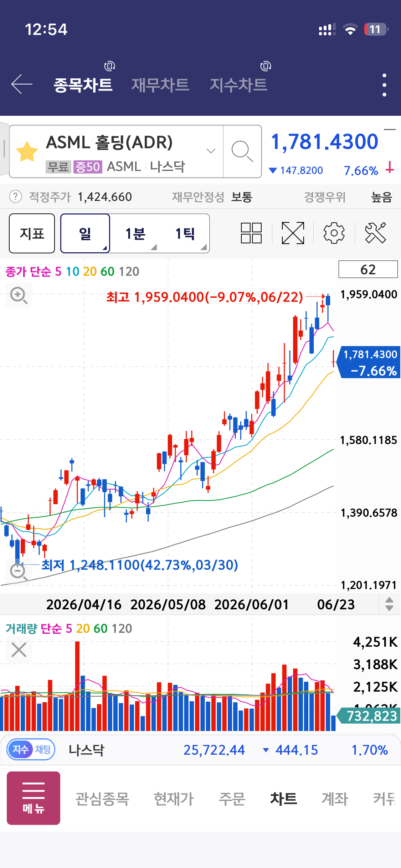Go to 계좌 in the bottom bar
The image size is (401, 868).
pos(335,799)
